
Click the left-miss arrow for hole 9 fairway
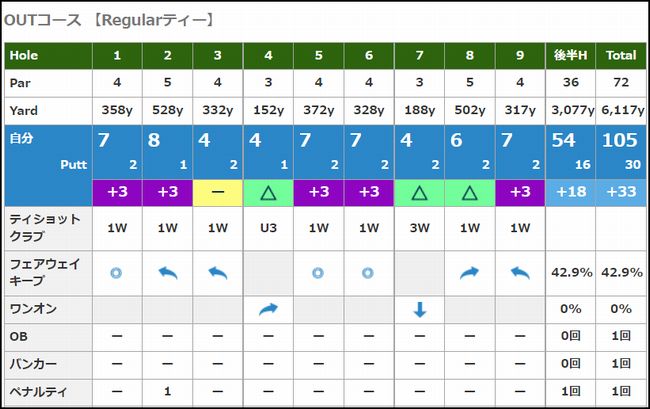(519, 272)
